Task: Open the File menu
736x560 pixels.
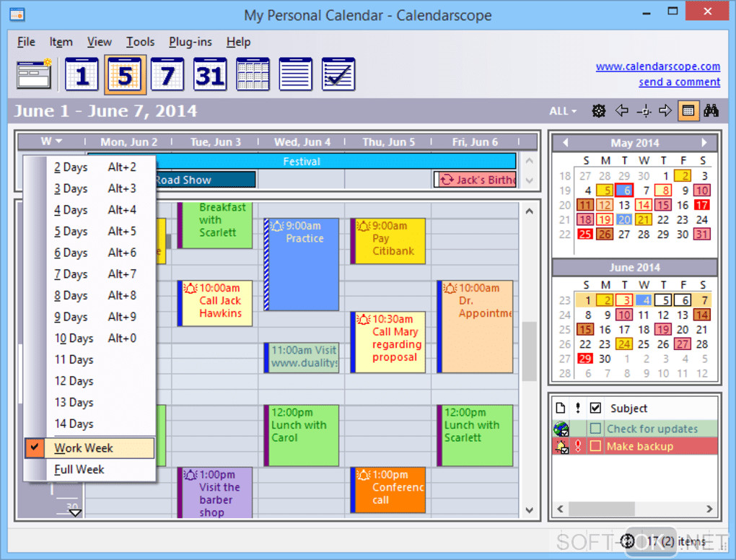Action: click(26, 42)
